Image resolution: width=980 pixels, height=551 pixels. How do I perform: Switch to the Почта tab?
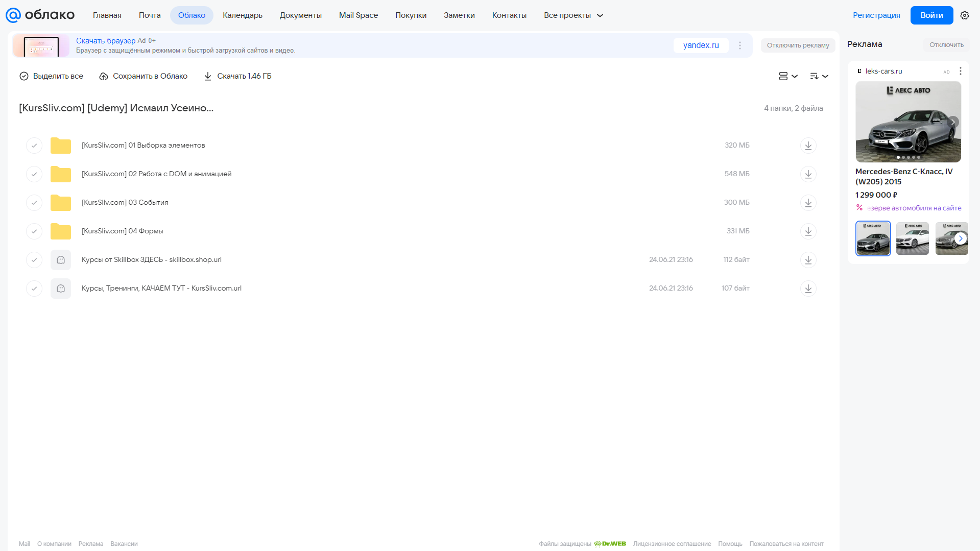coord(150,15)
